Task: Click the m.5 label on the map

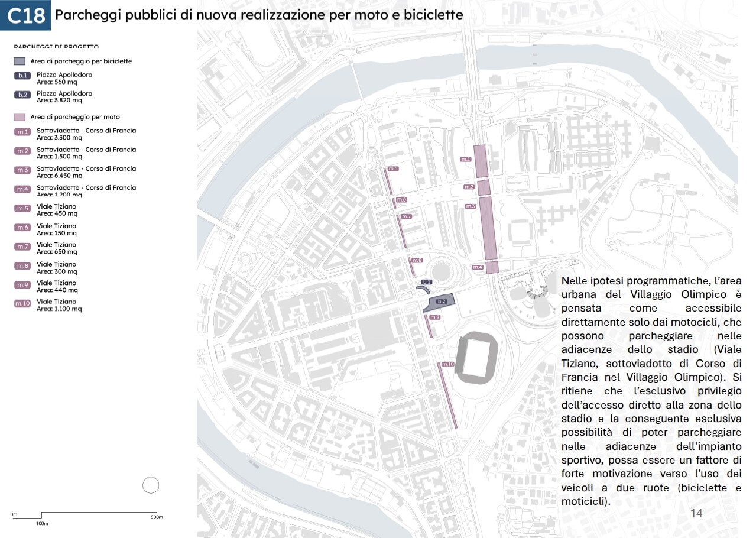Action: pos(393,169)
